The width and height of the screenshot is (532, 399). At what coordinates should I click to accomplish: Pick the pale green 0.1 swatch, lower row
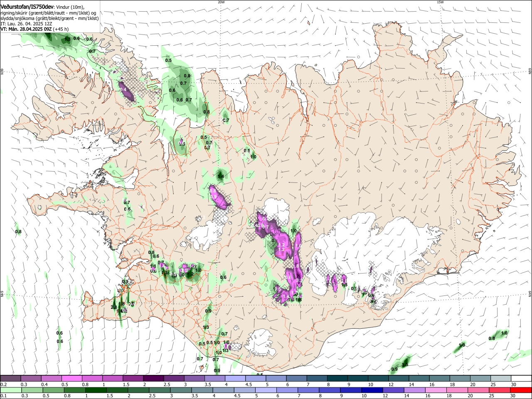pos(11,390)
